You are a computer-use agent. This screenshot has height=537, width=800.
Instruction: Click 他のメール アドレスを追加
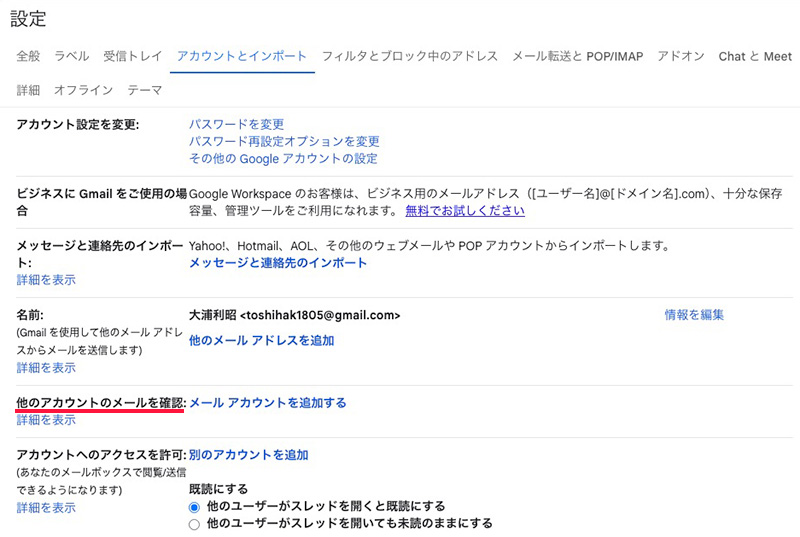pyautogui.click(x=262, y=341)
